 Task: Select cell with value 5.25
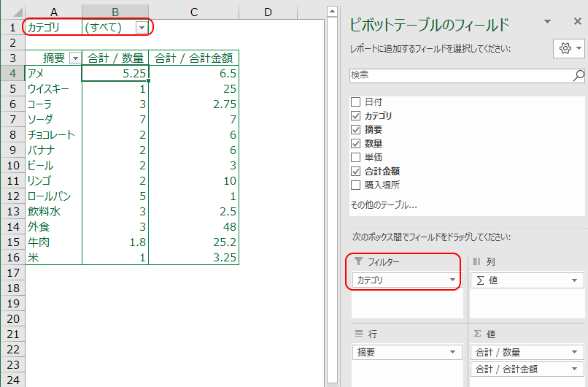pos(115,74)
